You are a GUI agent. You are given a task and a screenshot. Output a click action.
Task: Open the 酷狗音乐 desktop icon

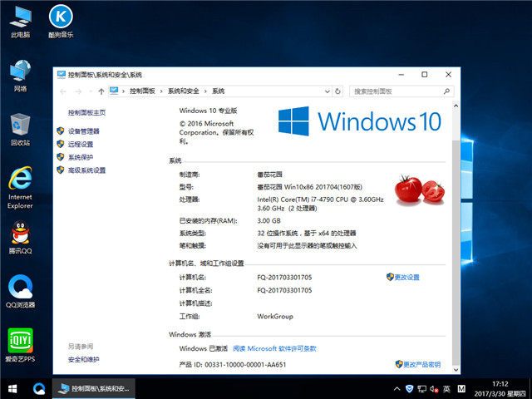tap(61, 21)
